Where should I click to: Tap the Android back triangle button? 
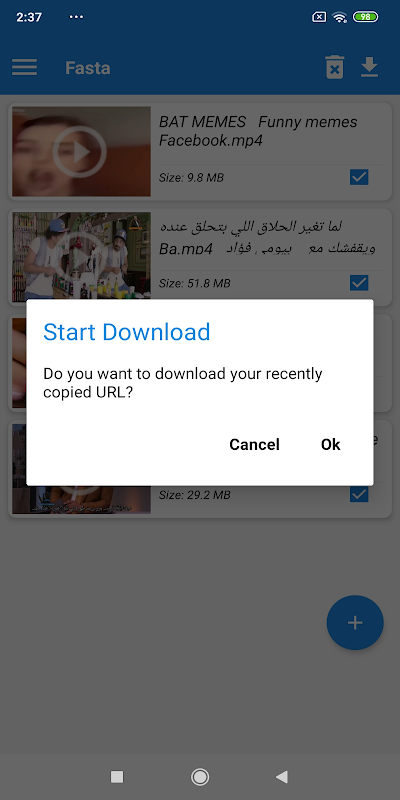281,777
